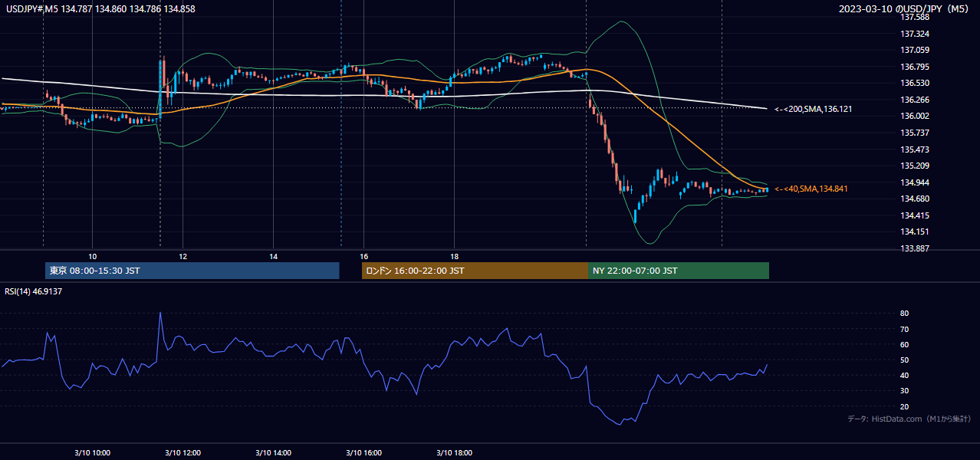
Task: Click the RSI scale value 20
Action: tap(905, 406)
